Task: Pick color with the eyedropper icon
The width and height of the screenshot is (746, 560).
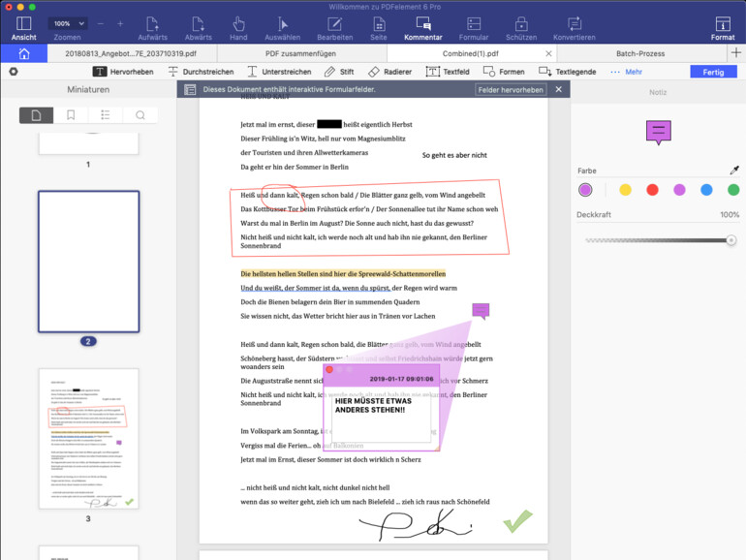Action: (733, 170)
